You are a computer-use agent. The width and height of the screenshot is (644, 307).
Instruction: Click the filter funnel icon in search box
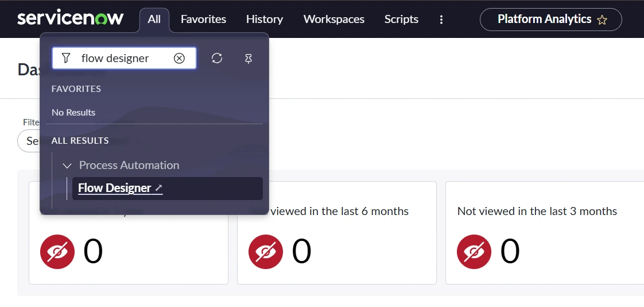point(65,58)
